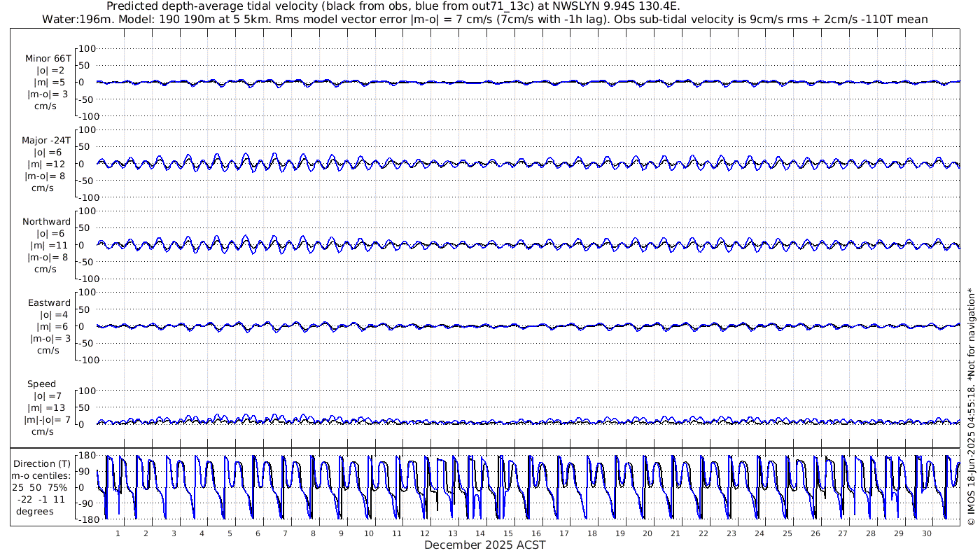
Task: Click the 'Minor 66T' panel label
Action: (48, 59)
